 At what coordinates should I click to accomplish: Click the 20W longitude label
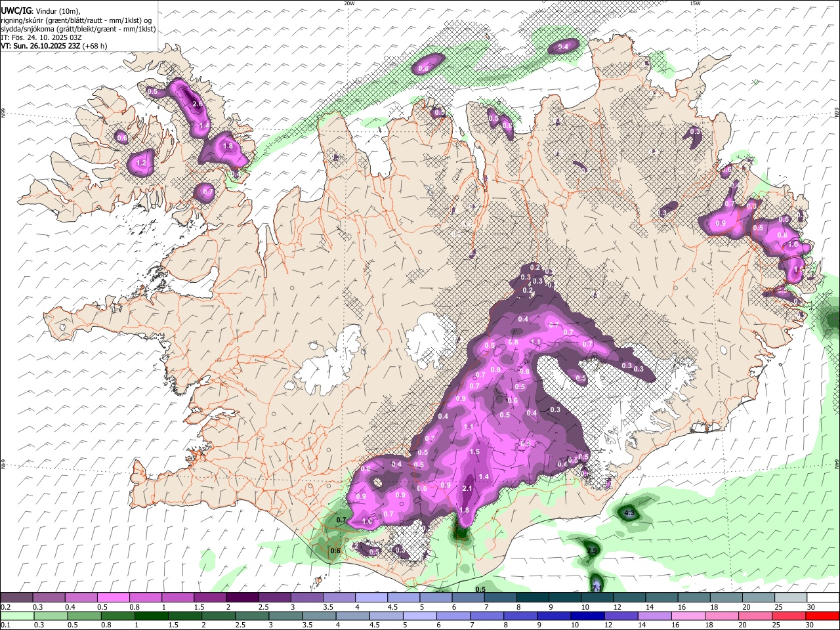point(349,3)
